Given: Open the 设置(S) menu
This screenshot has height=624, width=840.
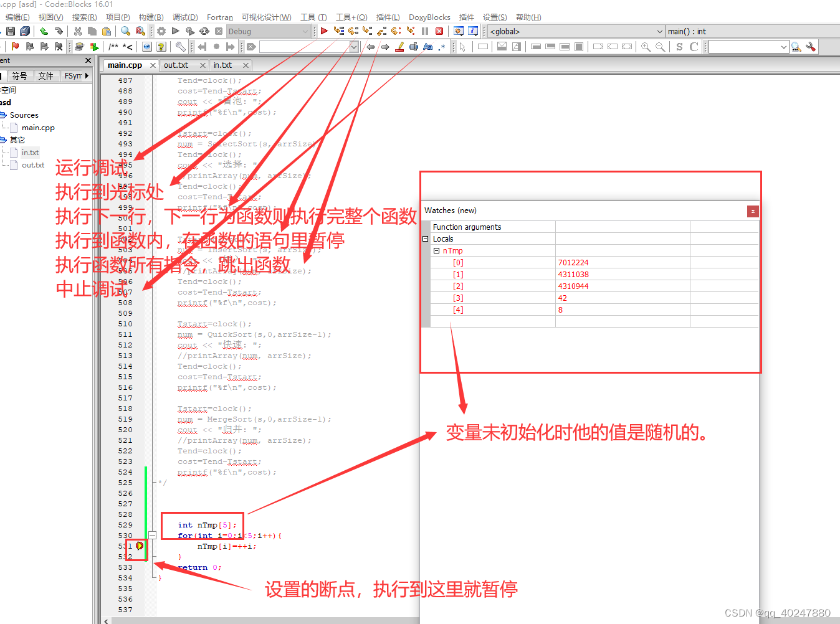Looking at the screenshot, I should [495, 17].
